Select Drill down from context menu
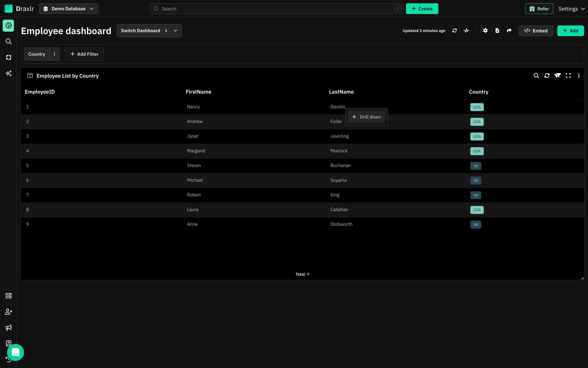The height and width of the screenshot is (368, 588). coord(366,117)
